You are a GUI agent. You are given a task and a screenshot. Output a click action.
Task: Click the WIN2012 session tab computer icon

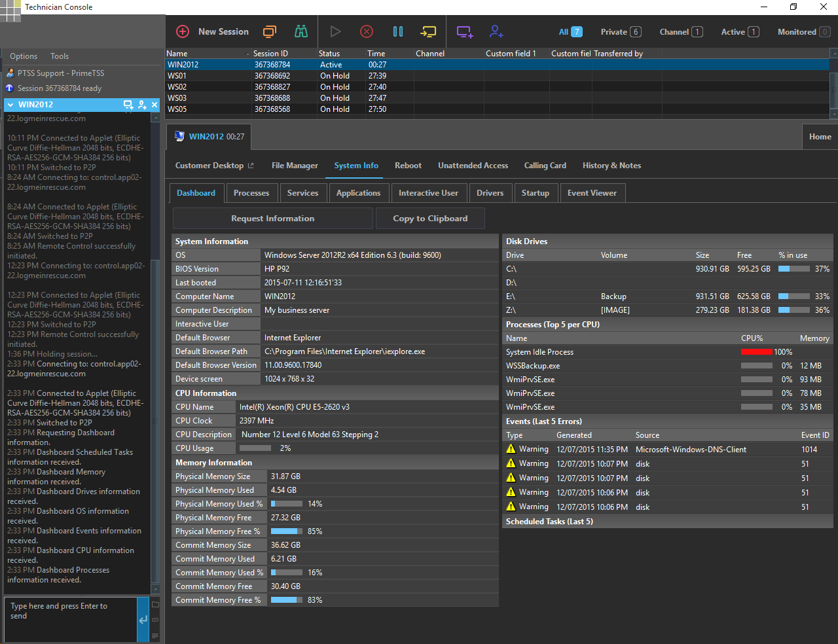179,136
